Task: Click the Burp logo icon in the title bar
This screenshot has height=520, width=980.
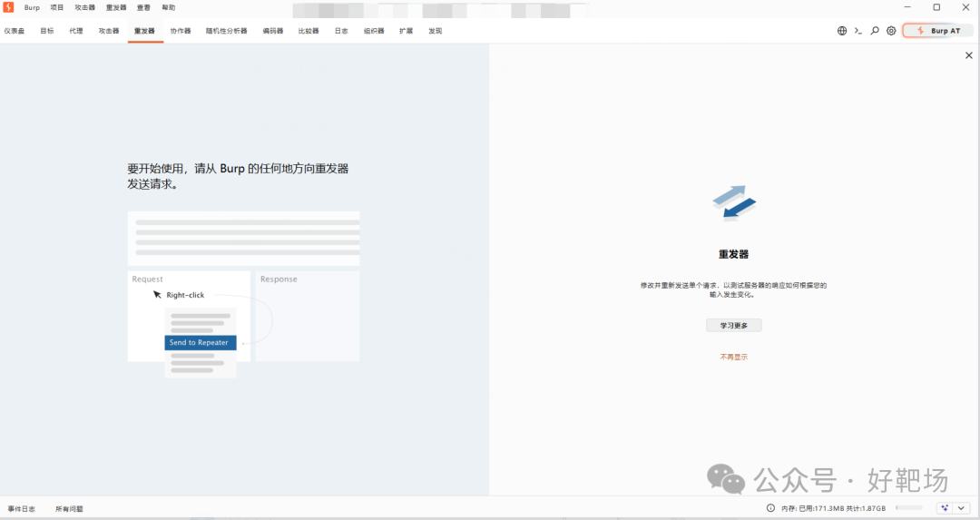Action: [8, 7]
